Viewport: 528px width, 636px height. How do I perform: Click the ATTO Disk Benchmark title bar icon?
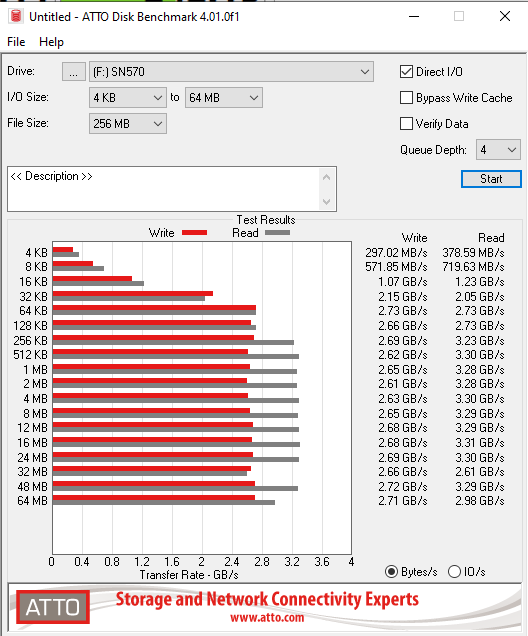(x=15, y=16)
